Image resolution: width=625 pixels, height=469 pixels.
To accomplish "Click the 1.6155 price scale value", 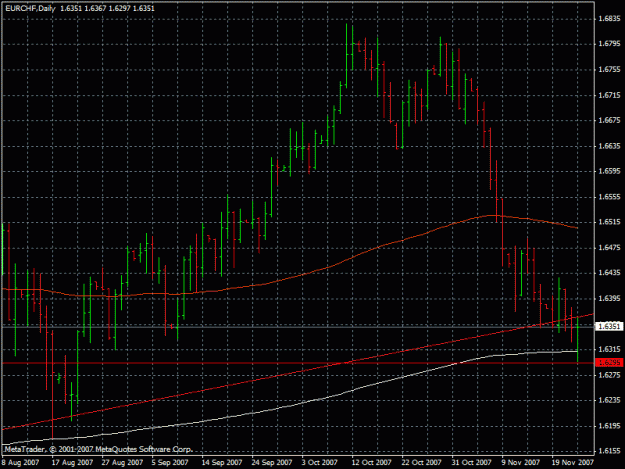I will [x=610, y=451].
